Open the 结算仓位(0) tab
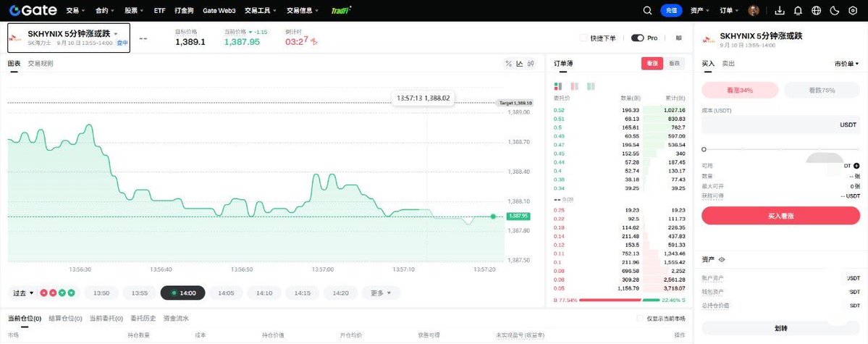868x344 pixels. [65, 319]
